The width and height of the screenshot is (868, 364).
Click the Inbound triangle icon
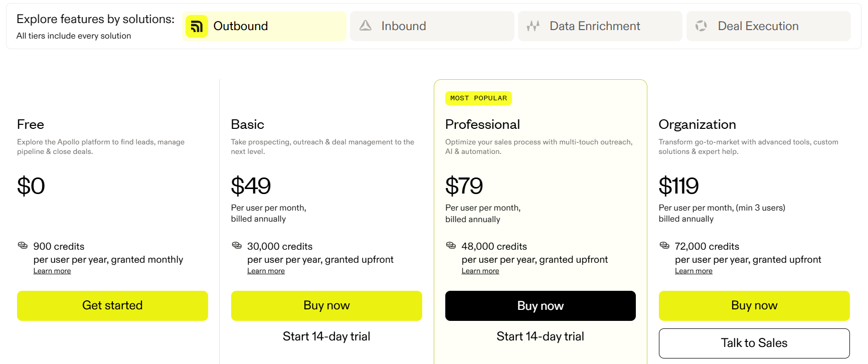pos(366,26)
